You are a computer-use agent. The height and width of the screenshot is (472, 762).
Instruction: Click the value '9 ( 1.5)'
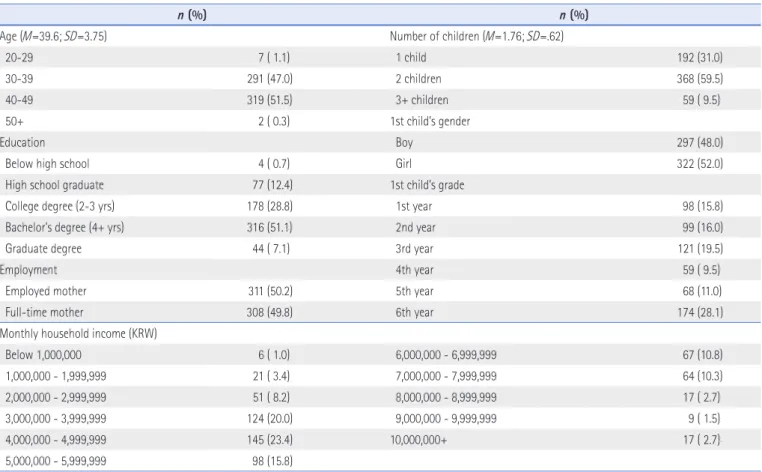pos(704,419)
